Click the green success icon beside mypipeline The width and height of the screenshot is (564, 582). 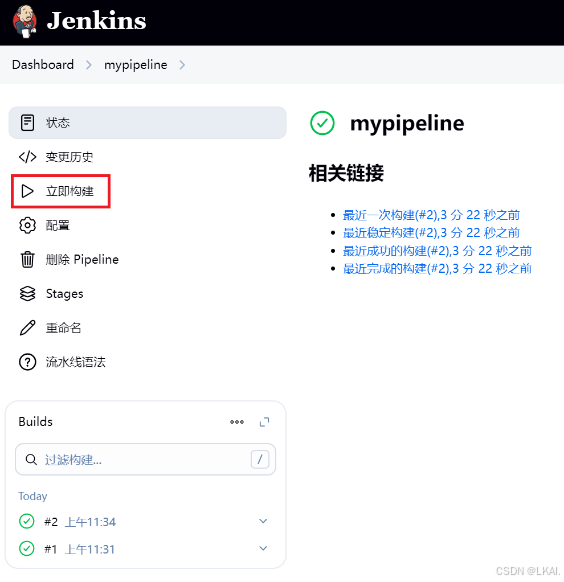pos(322,123)
